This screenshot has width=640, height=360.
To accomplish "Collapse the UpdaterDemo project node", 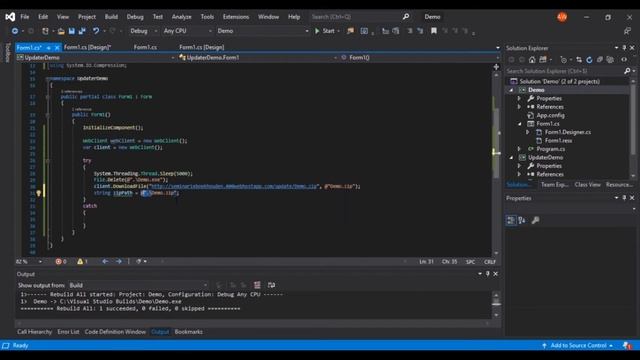I will click(511, 158).
